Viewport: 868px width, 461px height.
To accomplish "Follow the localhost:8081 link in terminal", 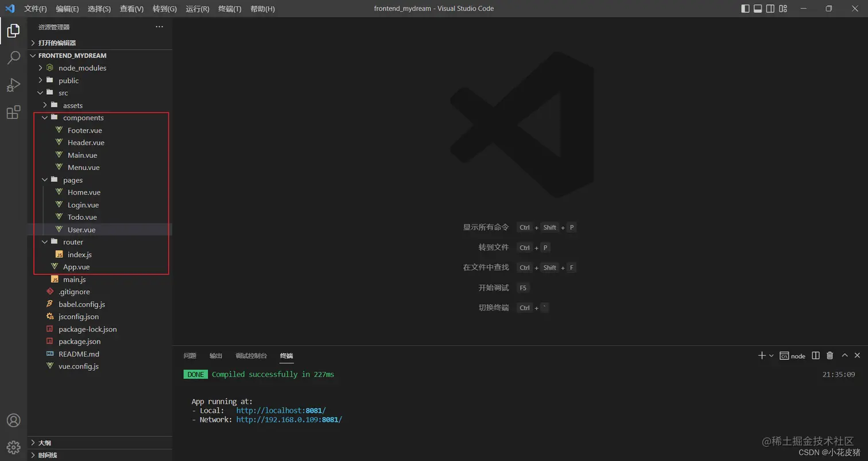I will click(281, 410).
